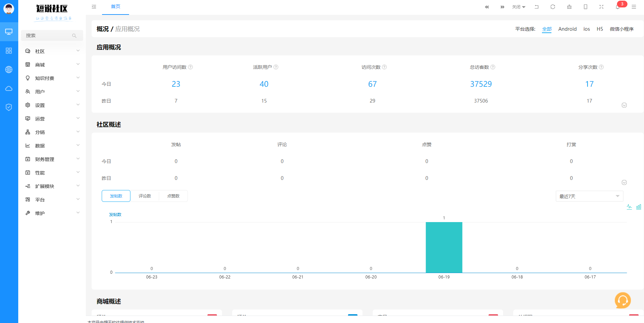Click the sidebar 搜索 input field

[48, 35]
